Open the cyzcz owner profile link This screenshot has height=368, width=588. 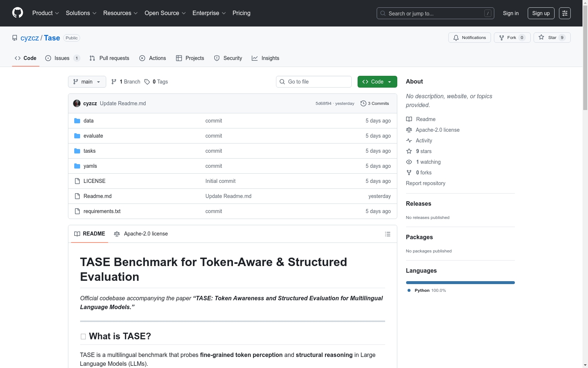(30, 38)
